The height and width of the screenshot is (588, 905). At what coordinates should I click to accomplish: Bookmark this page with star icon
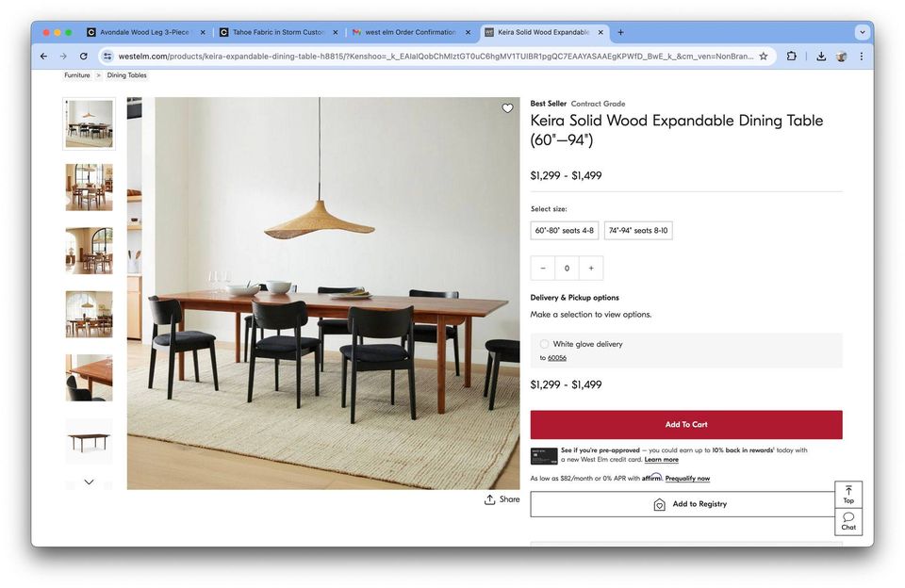click(764, 56)
